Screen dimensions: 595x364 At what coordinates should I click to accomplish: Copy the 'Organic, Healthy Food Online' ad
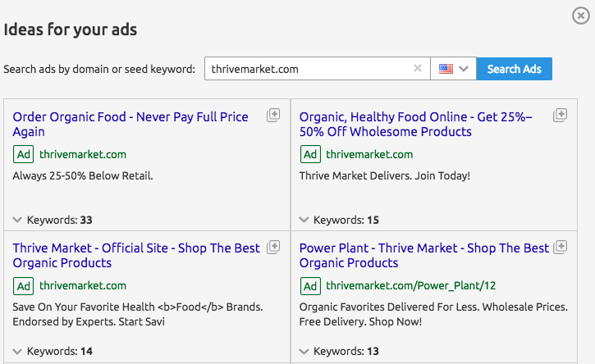[x=560, y=116]
